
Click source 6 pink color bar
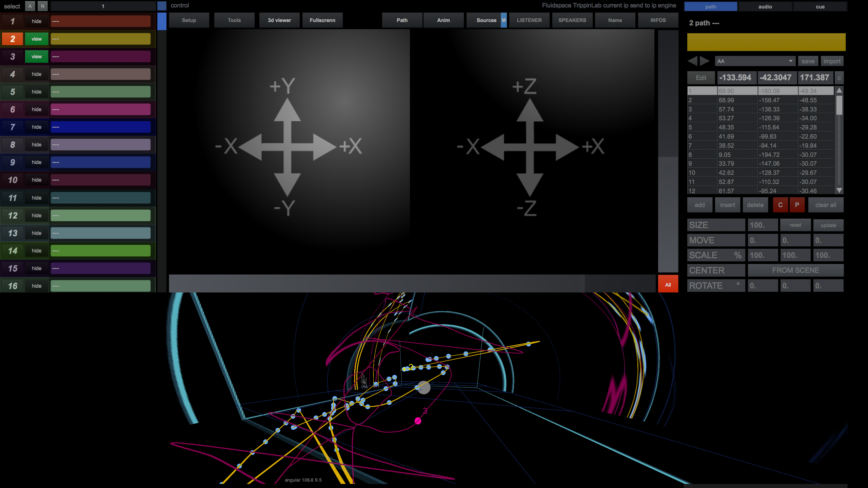coord(101,109)
